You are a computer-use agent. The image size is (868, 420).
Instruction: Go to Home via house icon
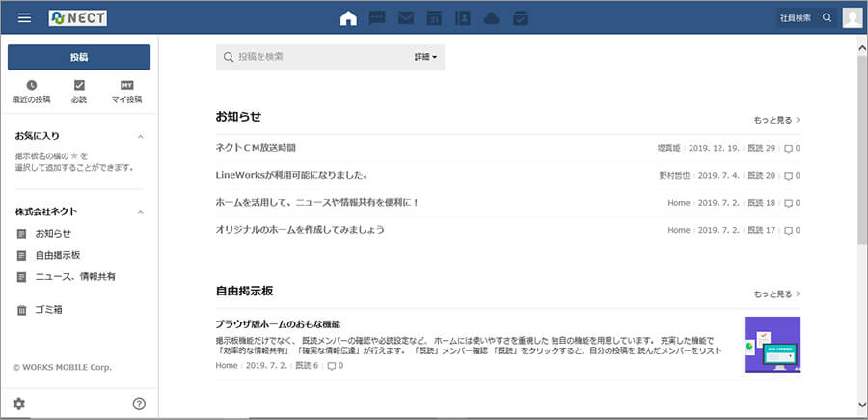[348, 17]
